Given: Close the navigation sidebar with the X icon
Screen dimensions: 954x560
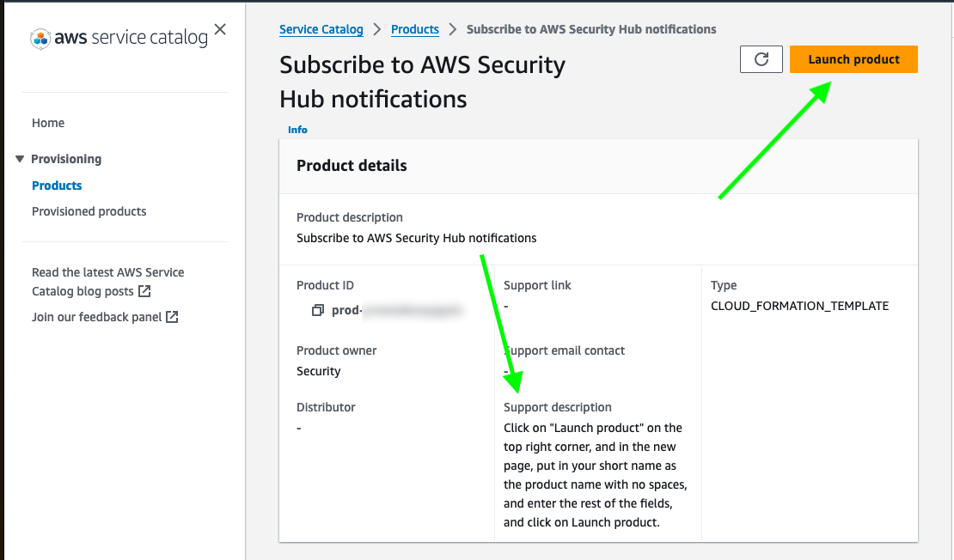Looking at the screenshot, I should [x=220, y=29].
